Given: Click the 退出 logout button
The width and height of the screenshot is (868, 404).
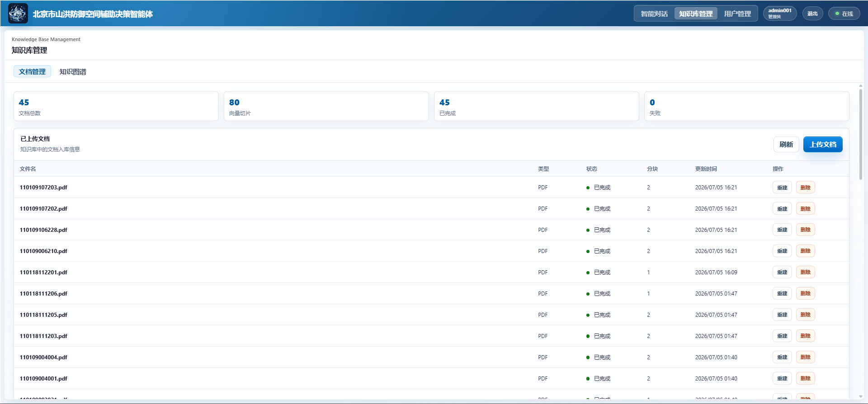Looking at the screenshot, I should click(812, 14).
